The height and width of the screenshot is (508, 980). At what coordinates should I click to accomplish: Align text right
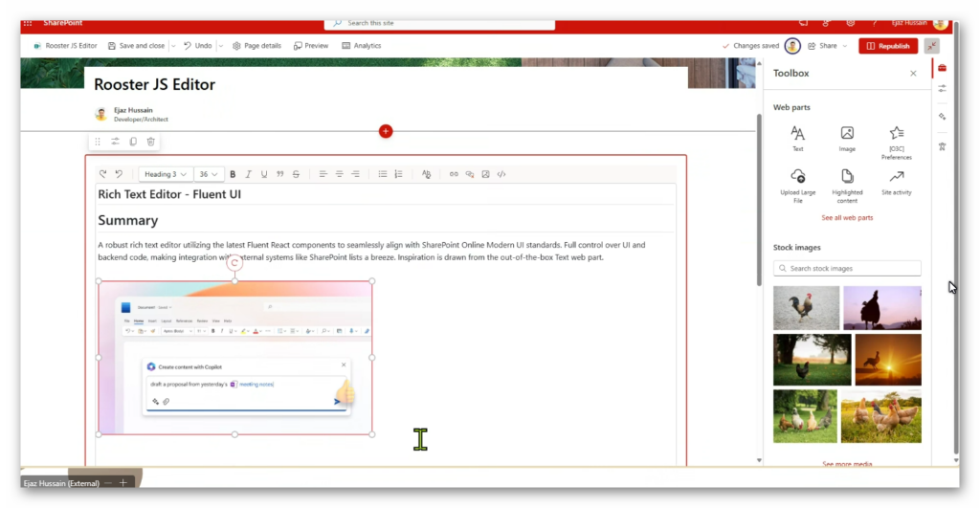tap(356, 174)
